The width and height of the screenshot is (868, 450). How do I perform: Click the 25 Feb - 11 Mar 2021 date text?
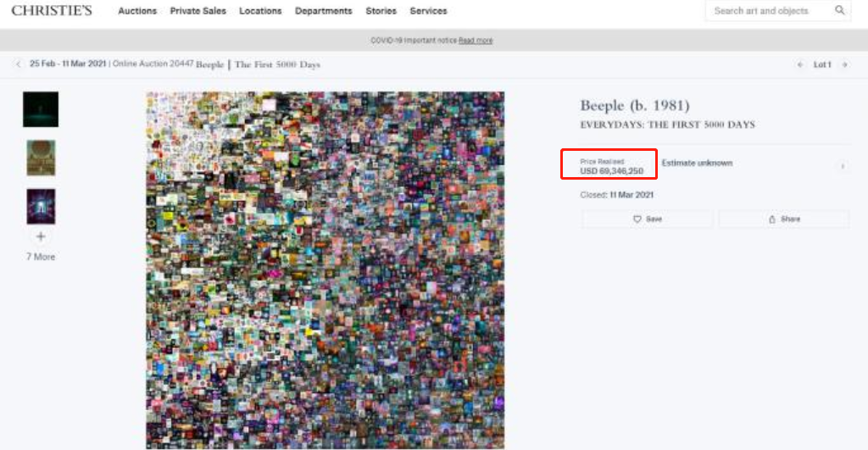pos(68,64)
